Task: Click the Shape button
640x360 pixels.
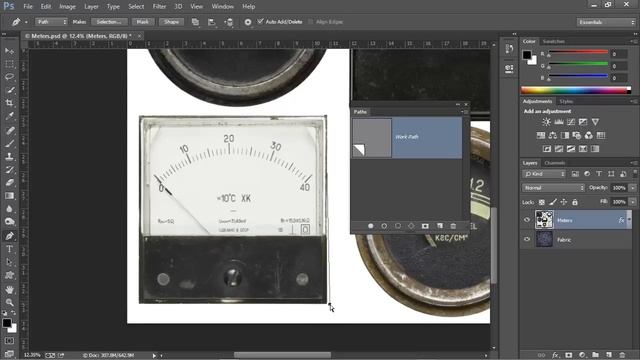Action: click(x=171, y=22)
